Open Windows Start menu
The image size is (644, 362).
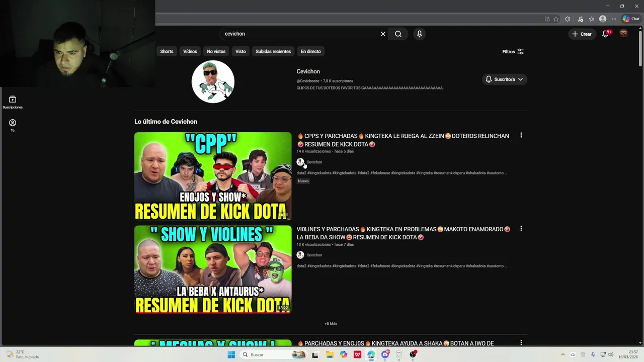[x=231, y=354]
